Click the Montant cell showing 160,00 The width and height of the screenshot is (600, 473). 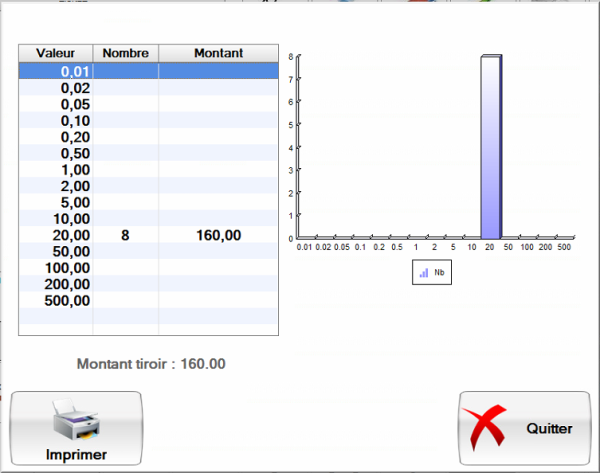217,235
